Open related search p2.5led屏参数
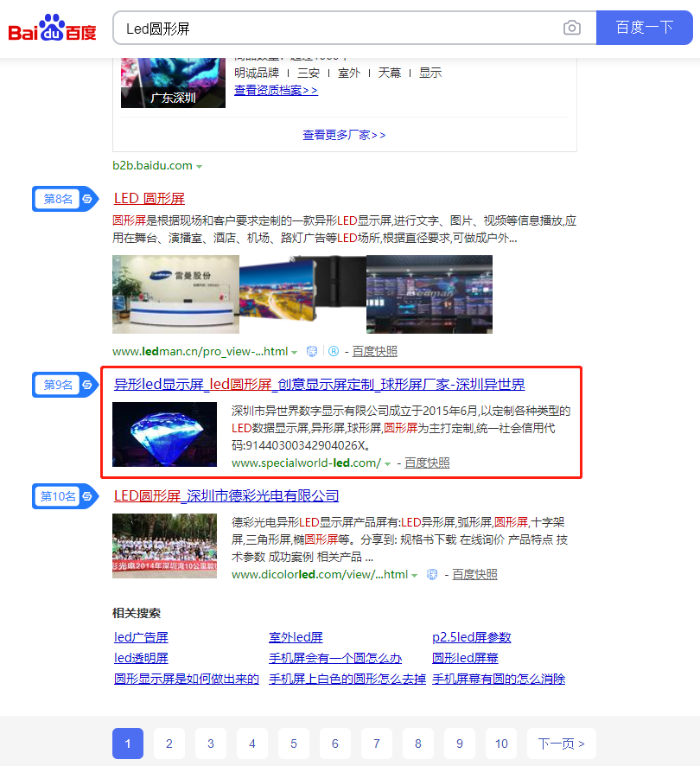Image resolution: width=700 pixels, height=766 pixels. [x=472, y=637]
